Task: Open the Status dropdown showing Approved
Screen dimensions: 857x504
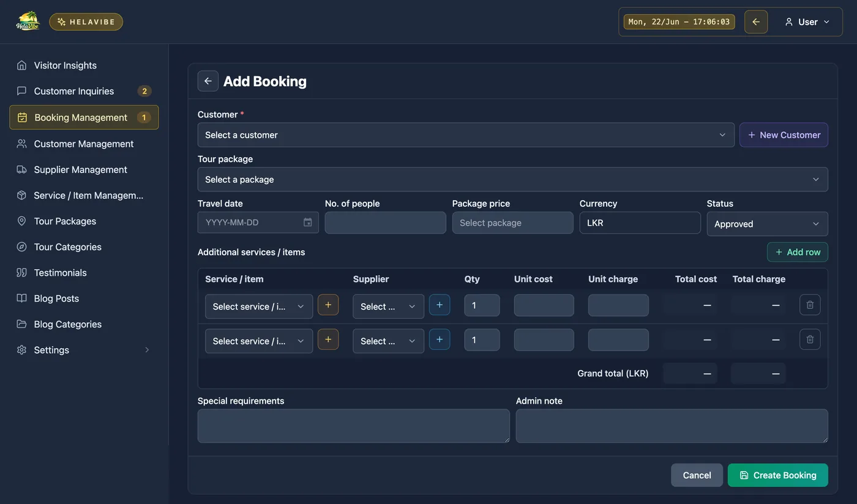Action: tap(767, 224)
